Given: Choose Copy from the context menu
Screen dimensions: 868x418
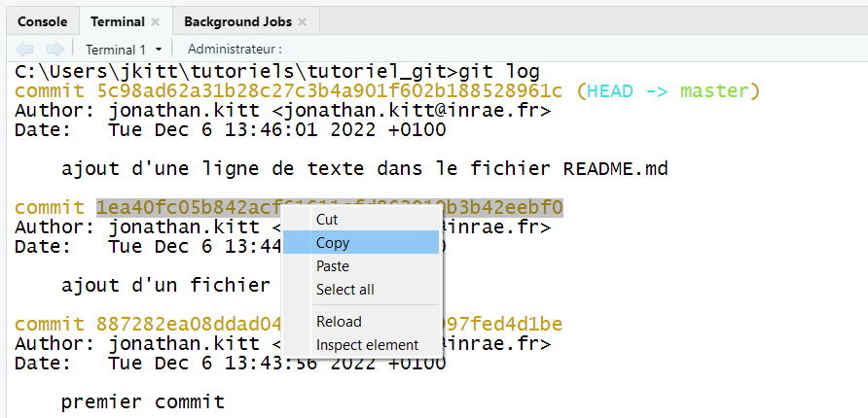Looking at the screenshot, I should tap(333, 242).
